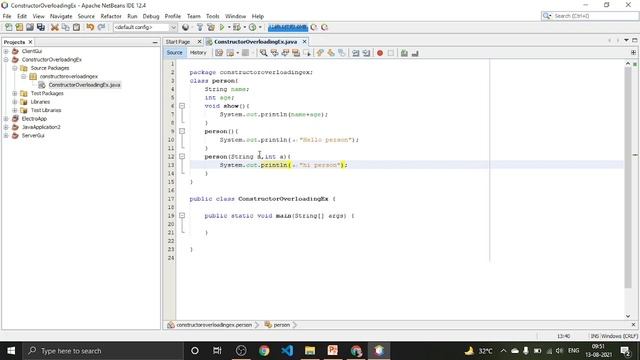
Task: Minimize the Projects panel
Action: pyautogui.click(x=155, y=42)
